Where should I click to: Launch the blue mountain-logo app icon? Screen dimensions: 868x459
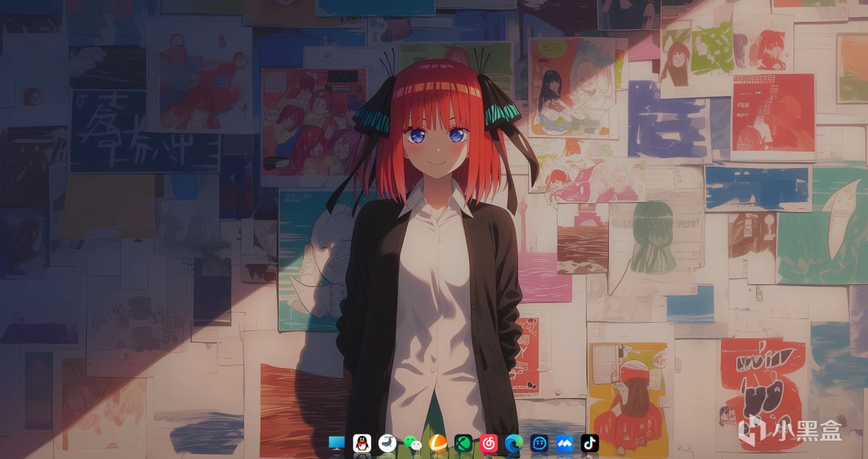564,443
